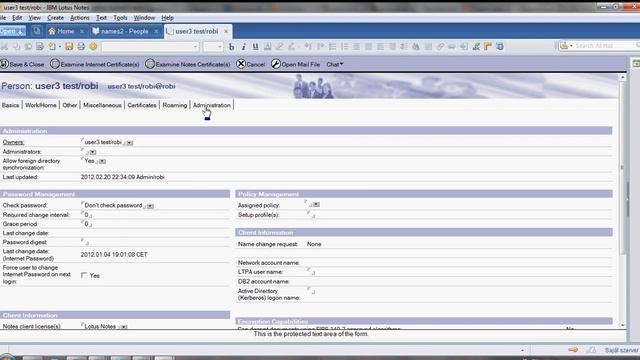The image size is (640, 360).
Task: Click the green sidebar icon at right edge
Action: pyautogui.click(x=636, y=63)
